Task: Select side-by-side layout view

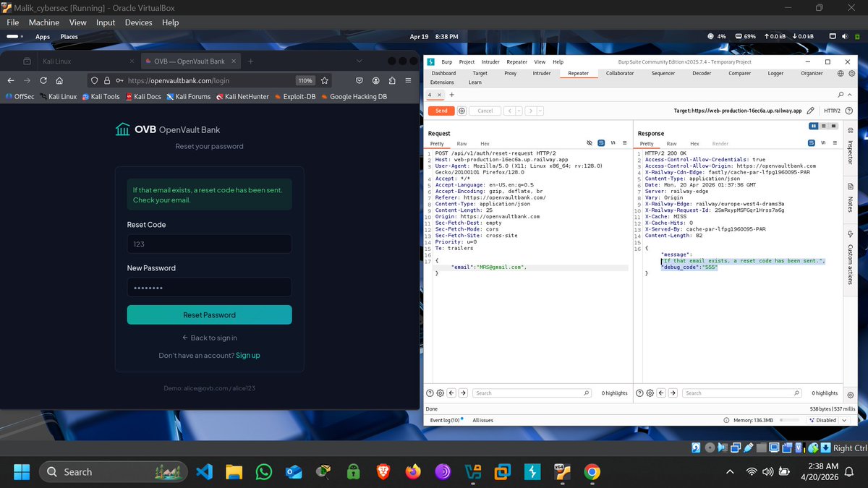Action: 813,126
